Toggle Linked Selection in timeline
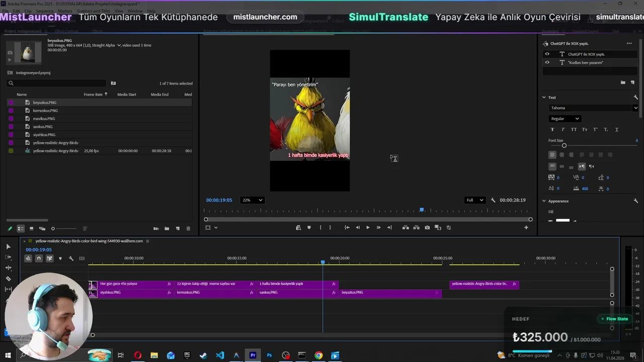This screenshot has width=644, height=362. 49,258
